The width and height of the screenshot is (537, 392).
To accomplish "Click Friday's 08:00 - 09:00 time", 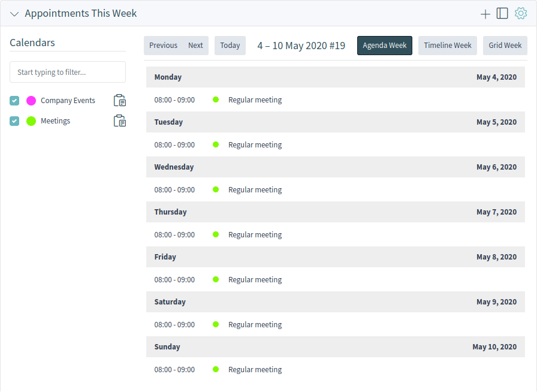I will point(174,279).
